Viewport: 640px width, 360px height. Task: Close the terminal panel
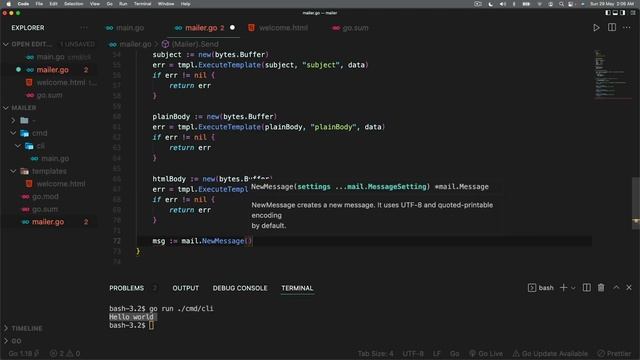(629, 288)
